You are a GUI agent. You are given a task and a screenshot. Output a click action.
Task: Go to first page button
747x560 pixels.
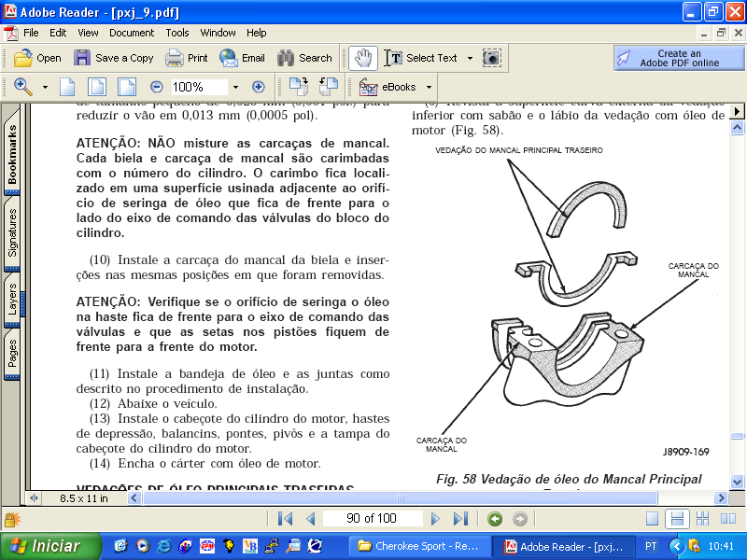tap(285, 518)
